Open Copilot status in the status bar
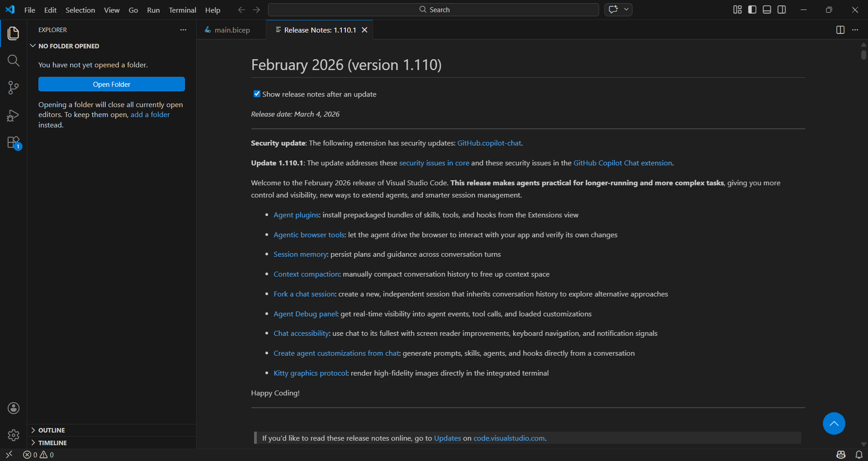Viewport: 868px width, 461px height. 841,455
